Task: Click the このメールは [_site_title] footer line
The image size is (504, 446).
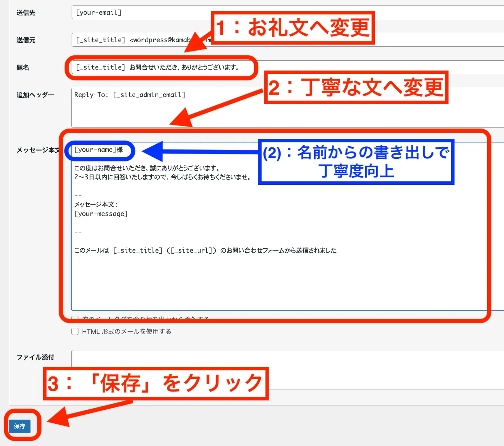Action: [205, 250]
